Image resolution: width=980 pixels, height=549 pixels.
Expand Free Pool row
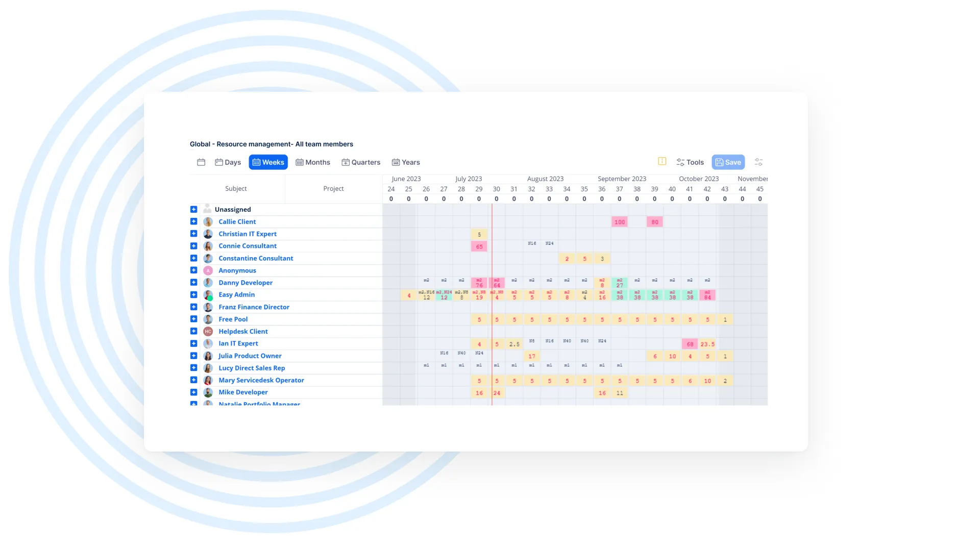(193, 319)
